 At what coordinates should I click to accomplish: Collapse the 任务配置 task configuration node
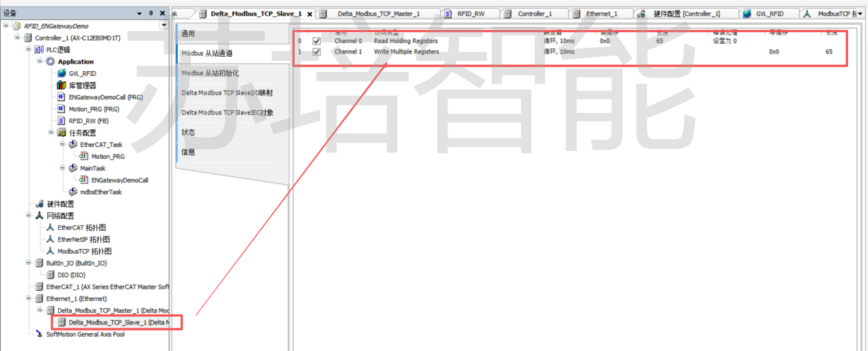click(x=51, y=133)
